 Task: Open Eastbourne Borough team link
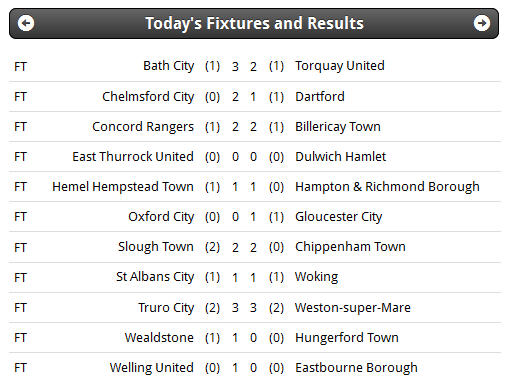[356, 368]
